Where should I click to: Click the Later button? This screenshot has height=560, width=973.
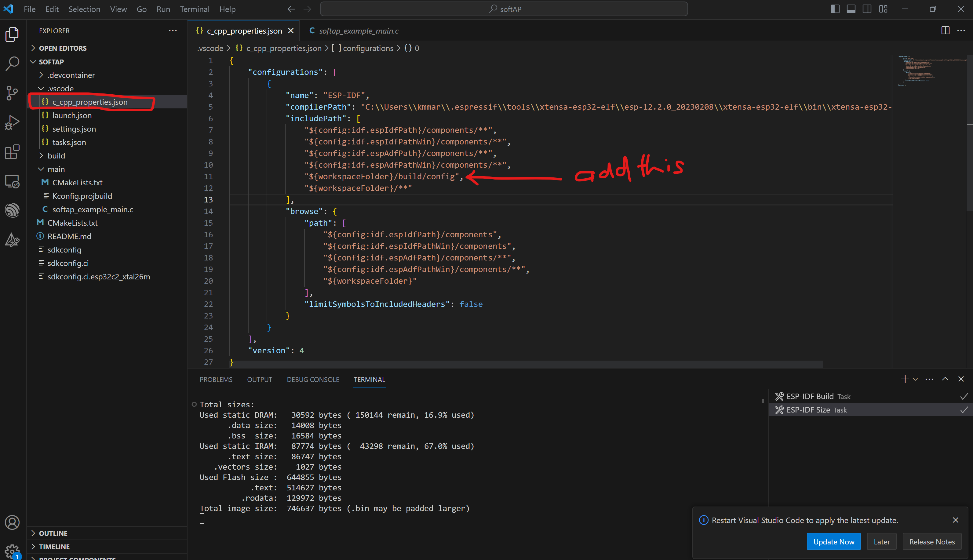(881, 542)
